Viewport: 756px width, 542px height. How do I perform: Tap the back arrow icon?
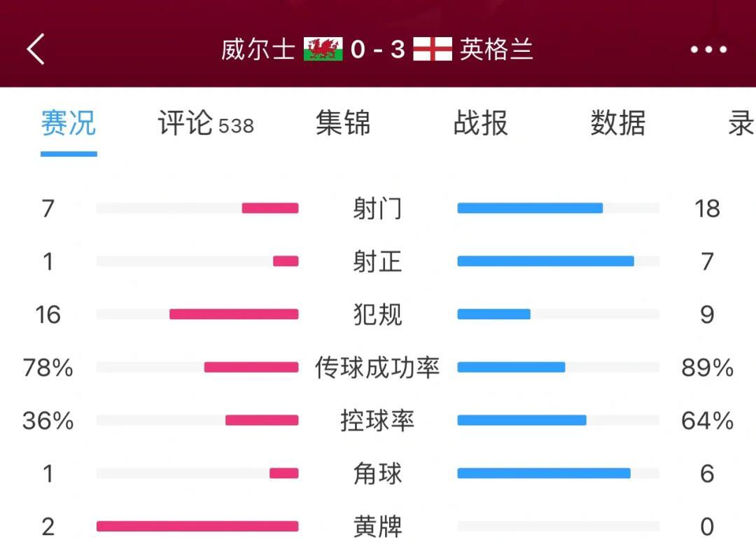click(36, 49)
